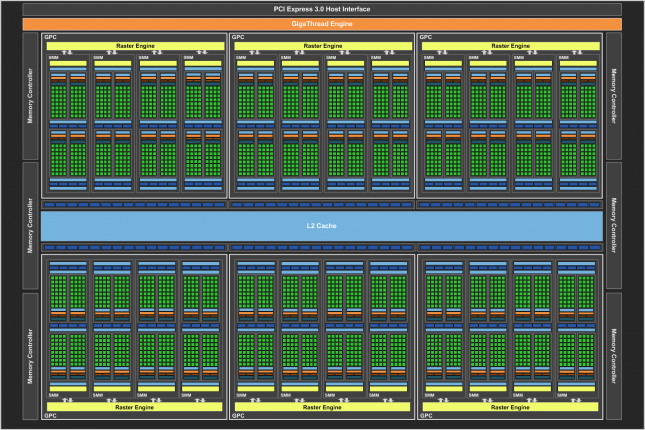Select the orange GigaThread Engine bar
The width and height of the screenshot is (645, 430).
(322, 24)
